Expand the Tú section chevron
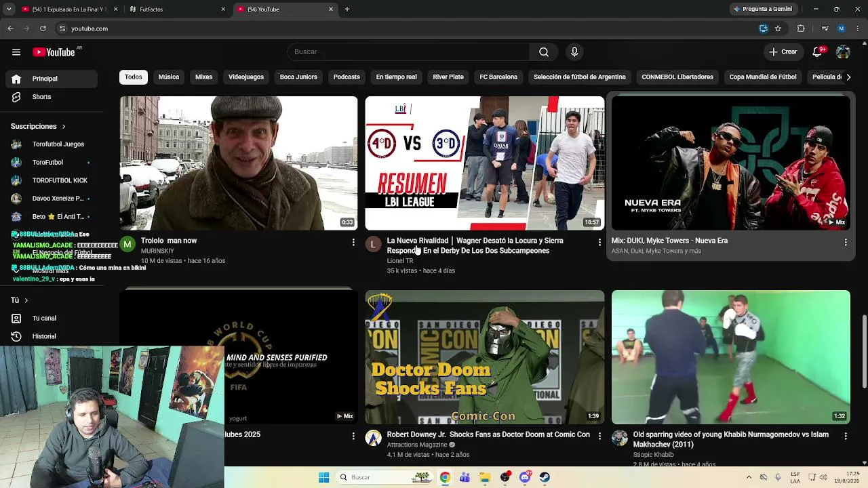The width and height of the screenshot is (868, 488). (x=26, y=300)
